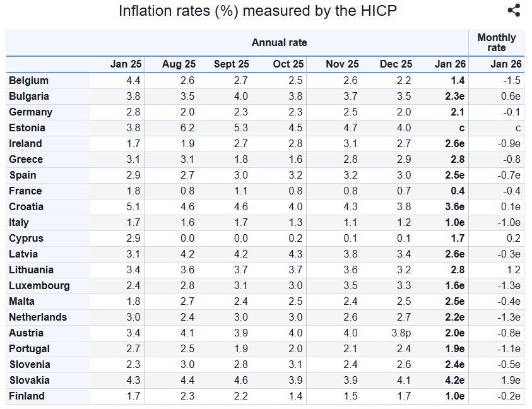Viewport: 532px width, 409px height.
Task: Select the Sept 25 column header
Action: (x=231, y=64)
